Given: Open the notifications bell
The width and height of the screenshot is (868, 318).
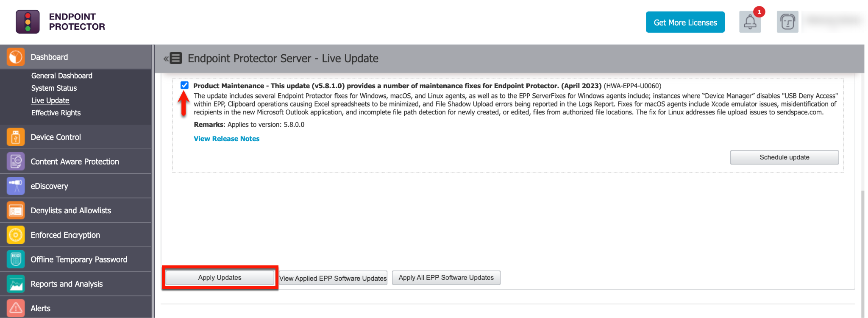Looking at the screenshot, I should 750,22.
